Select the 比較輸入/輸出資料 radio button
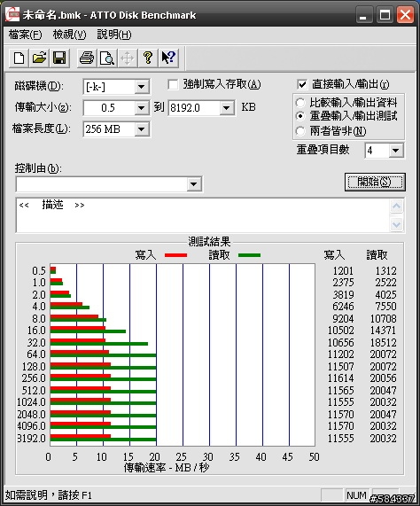 click(300, 103)
